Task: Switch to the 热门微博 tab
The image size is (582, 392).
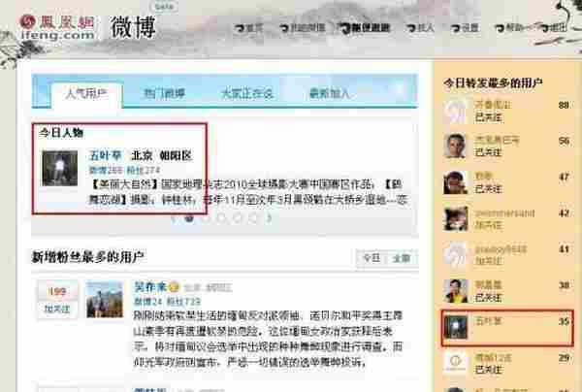Action: click(165, 93)
